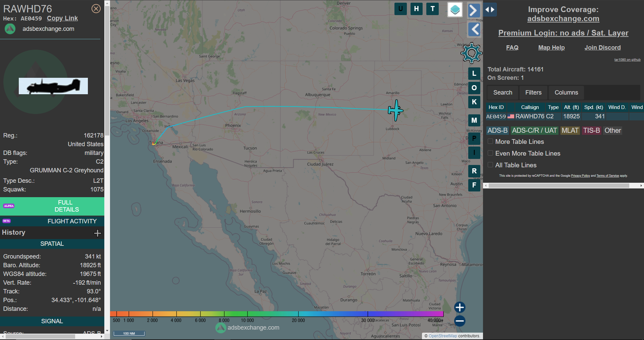
Task: Close the RAWHD76 aircraft info panel
Action: pos(96,9)
